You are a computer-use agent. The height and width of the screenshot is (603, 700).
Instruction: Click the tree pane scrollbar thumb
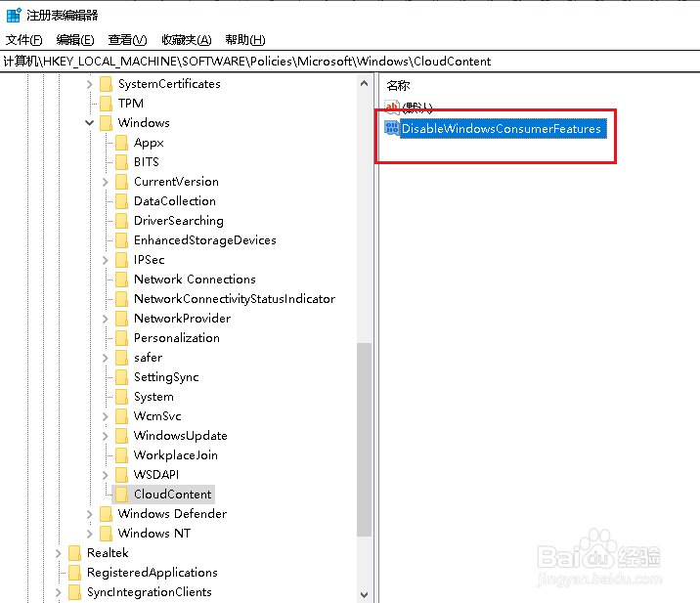(365, 439)
